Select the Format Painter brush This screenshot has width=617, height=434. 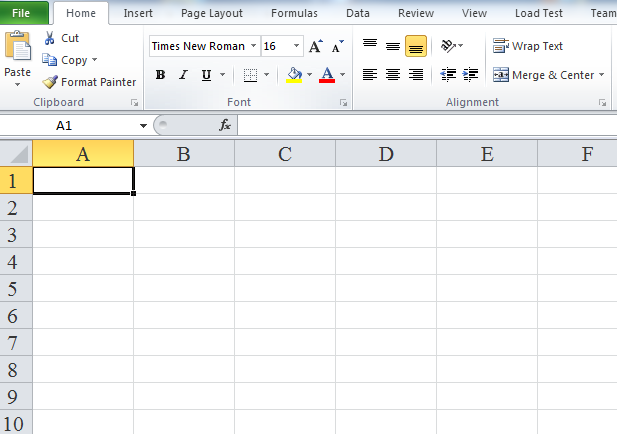50,82
